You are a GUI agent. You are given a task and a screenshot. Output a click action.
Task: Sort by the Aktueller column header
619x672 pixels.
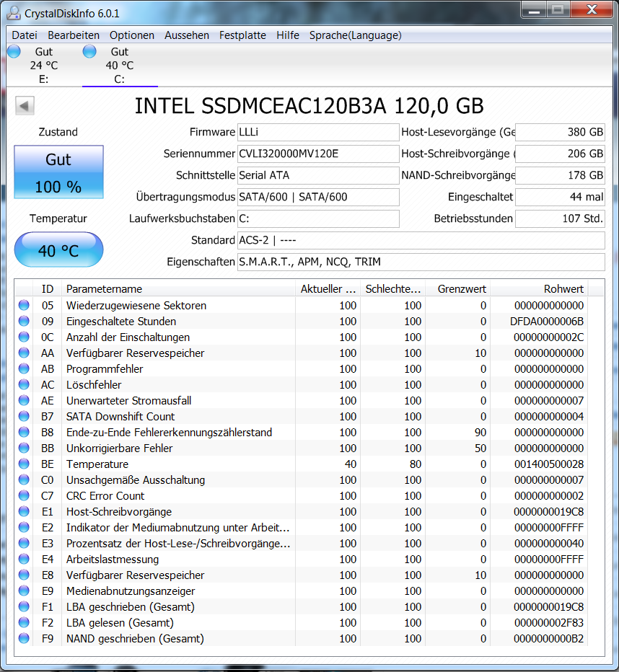328,289
